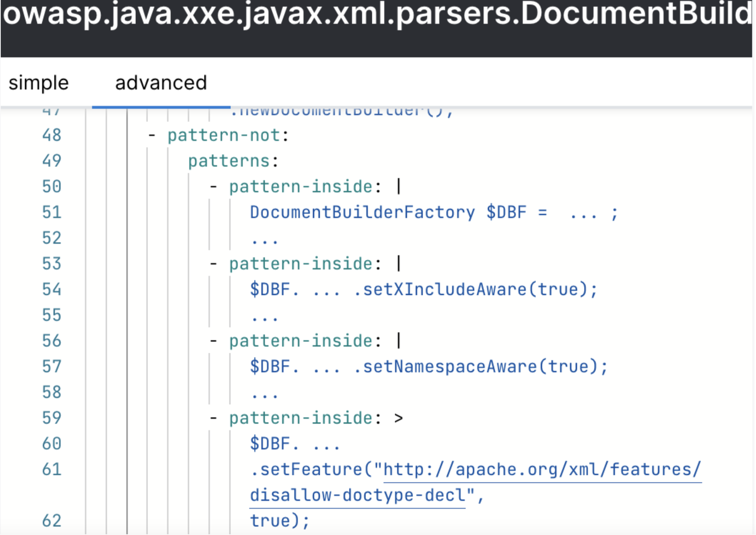756x535 pixels.
Task: Click the patterns key on line 49
Action: [229, 161]
